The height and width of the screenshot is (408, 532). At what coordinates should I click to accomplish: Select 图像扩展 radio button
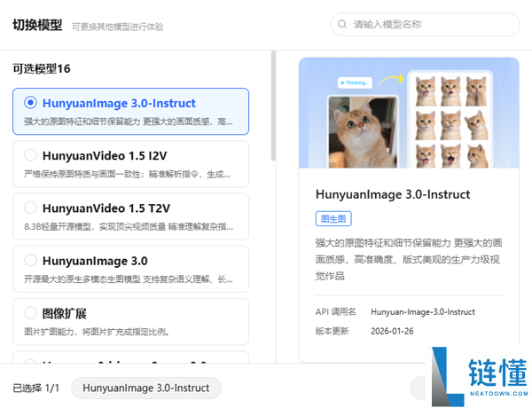30,312
